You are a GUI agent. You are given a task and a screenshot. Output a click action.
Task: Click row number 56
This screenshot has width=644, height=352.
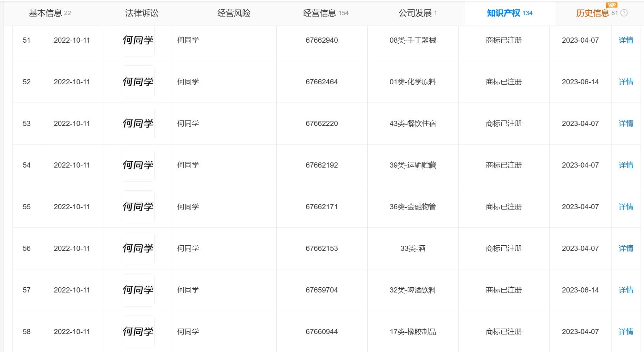27,248
